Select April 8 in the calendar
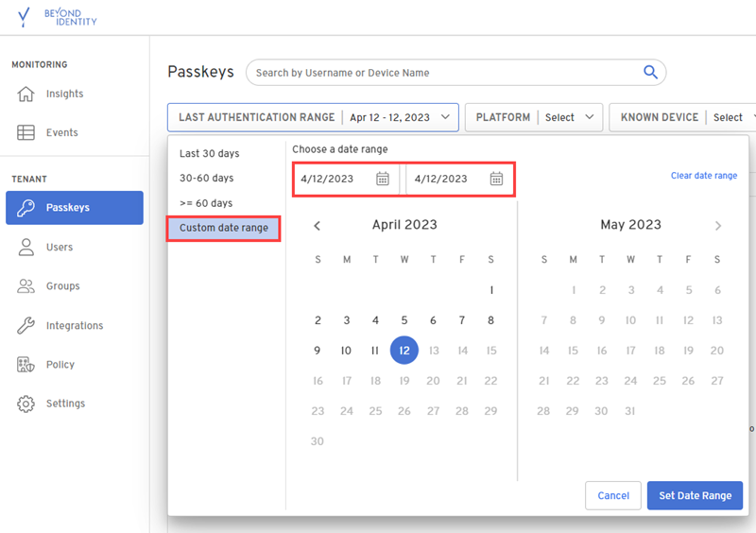Viewport: 756px width, 533px height. tap(490, 320)
